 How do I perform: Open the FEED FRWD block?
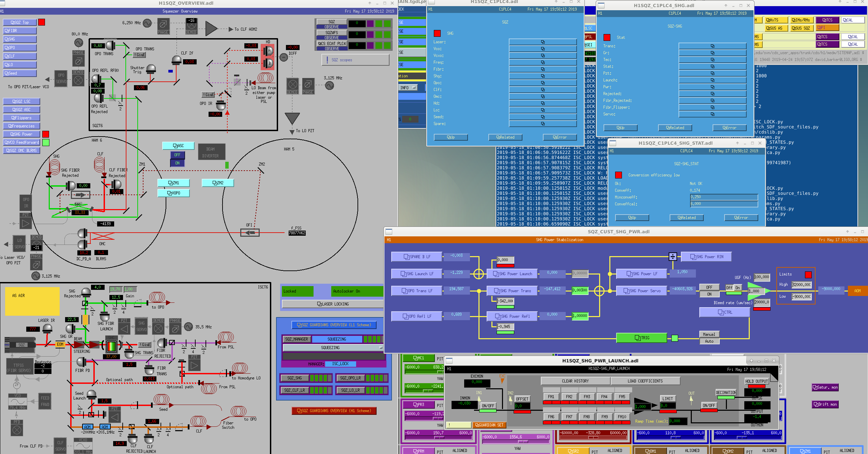coord(45,401)
